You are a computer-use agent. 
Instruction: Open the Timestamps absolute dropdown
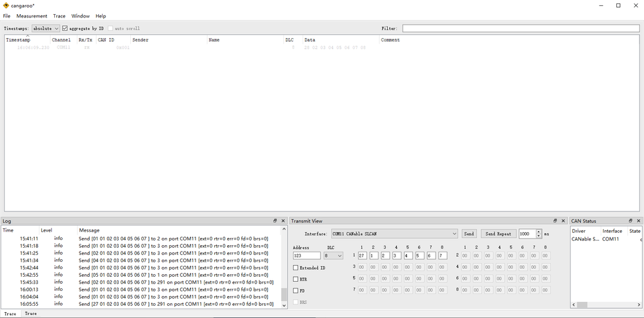click(x=46, y=28)
